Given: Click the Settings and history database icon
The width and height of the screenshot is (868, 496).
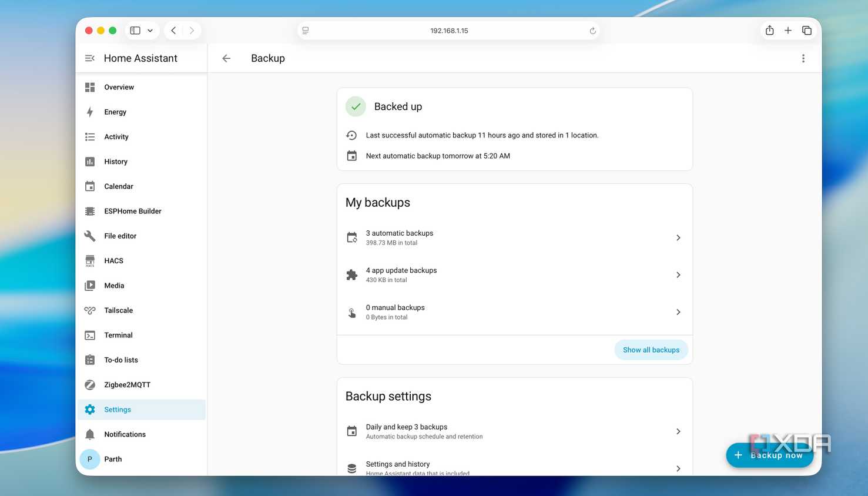Looking at the screenshot, I should click(x=352, y=468).
